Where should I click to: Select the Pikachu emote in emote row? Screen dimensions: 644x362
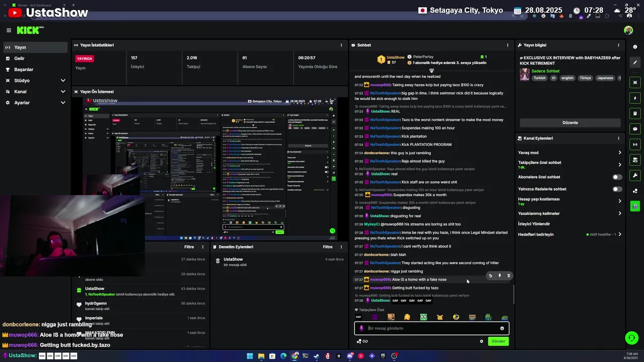[x=440, y=317]
